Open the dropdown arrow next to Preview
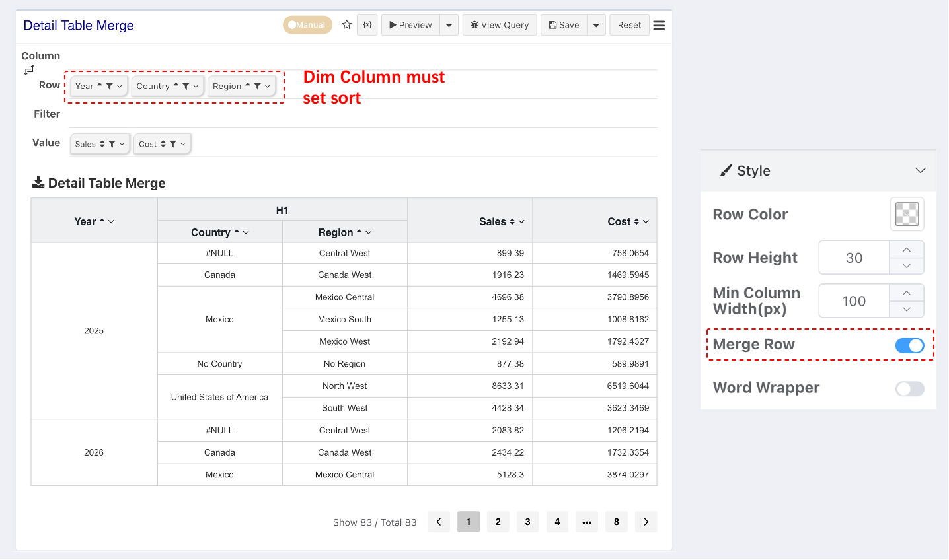 (x=449, y=25)
